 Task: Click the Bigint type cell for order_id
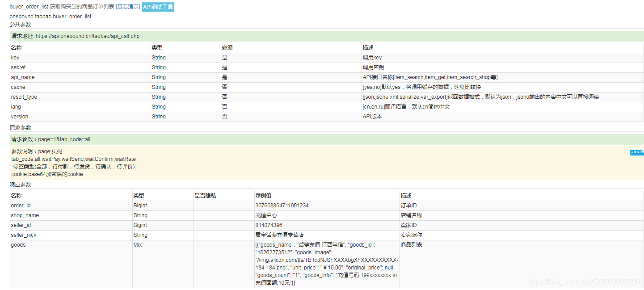click(x=163, y=206)
